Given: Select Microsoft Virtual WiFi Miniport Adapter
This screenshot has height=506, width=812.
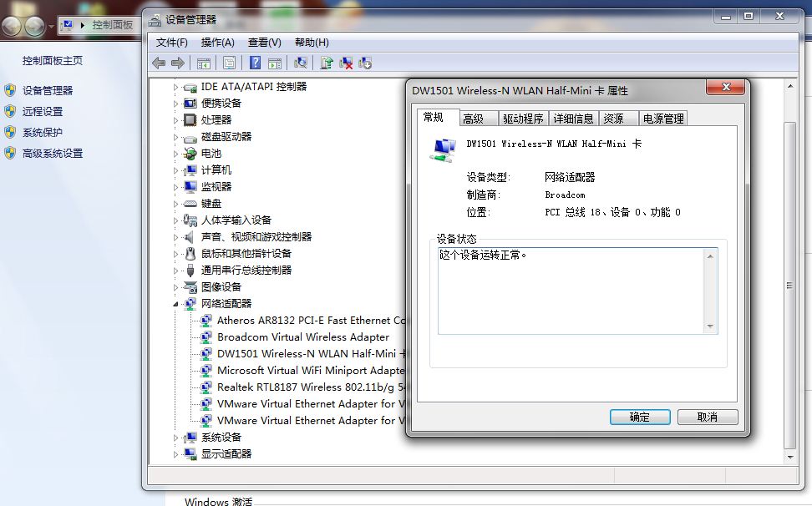Looking at the screenshot, I should (311, 371).
